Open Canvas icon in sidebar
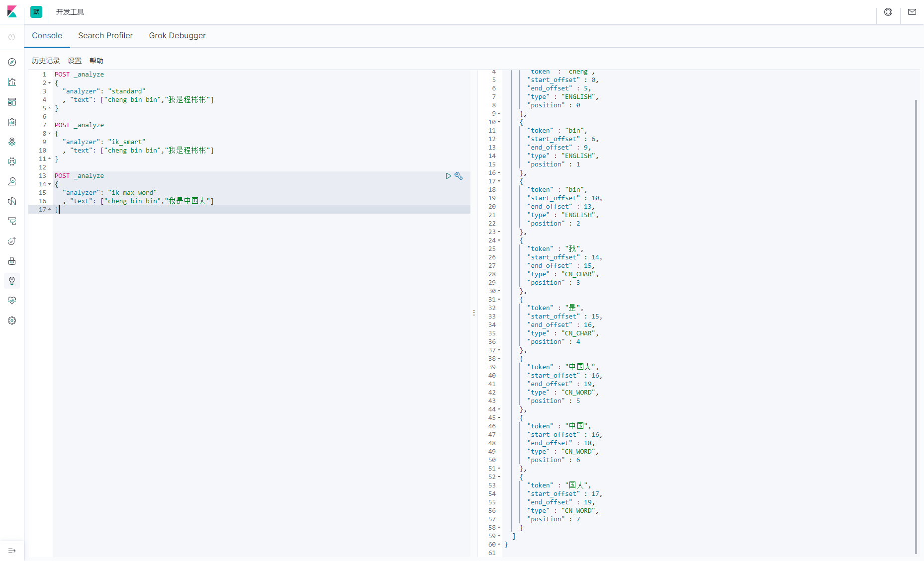This screenshot has width=924, height=561. tap(12, 122)
